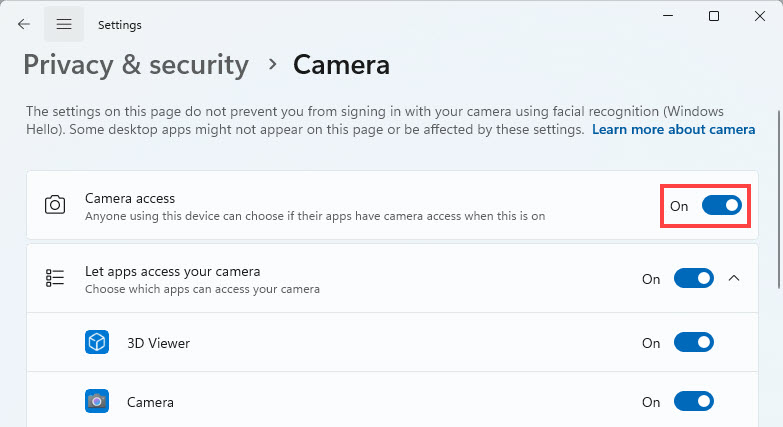The width and height of the screenshot is (783, 427).
Task: Navigate to Privacy & security breadcrumb
Action: tap(136, 65)
